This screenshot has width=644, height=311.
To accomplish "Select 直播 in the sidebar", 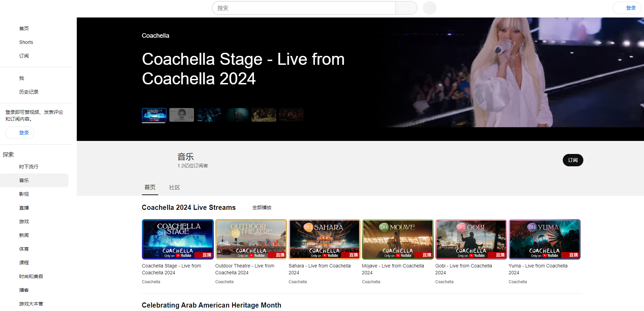I will (x=34, y=208).
